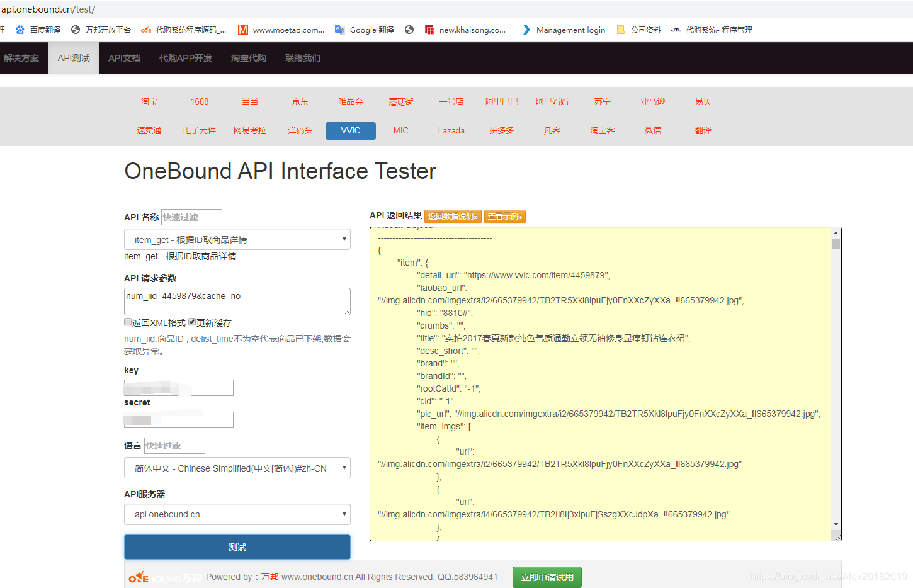Open the 代购系统程序源码 bookmark
Image resolution: width=913 pixels, height=588 pixels.
[184, 30]
